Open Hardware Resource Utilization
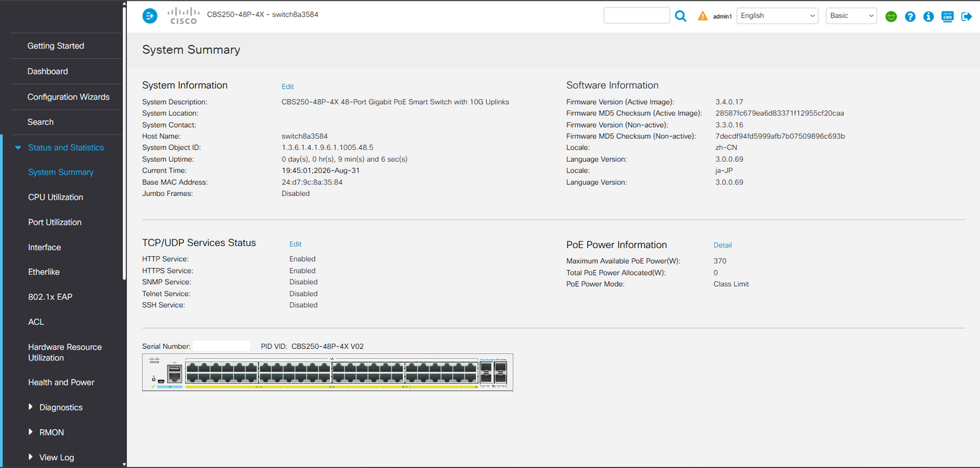This screenshot has width=980, height=468. pos(65,352)
